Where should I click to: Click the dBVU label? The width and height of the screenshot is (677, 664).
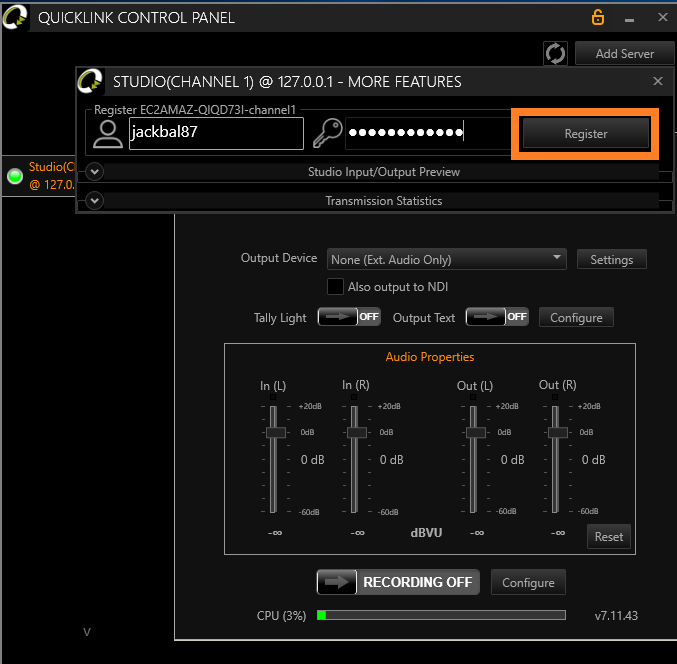click(x=426, y=533)
